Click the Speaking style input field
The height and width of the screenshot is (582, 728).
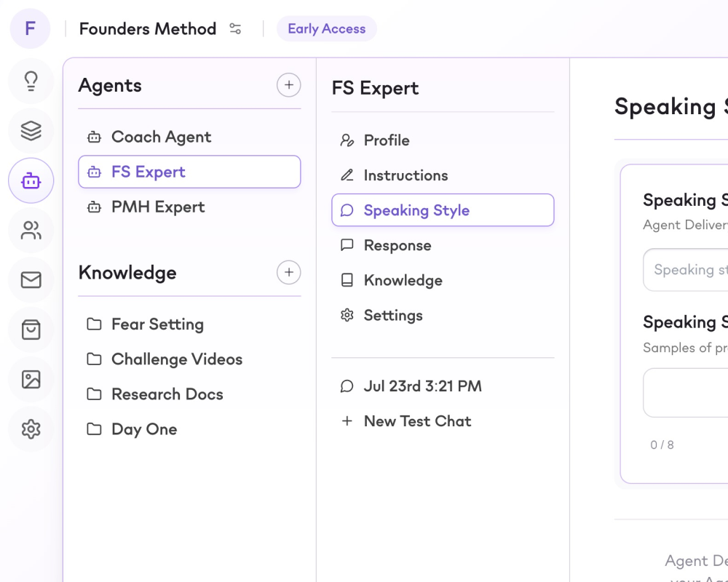tap(688, 270)
